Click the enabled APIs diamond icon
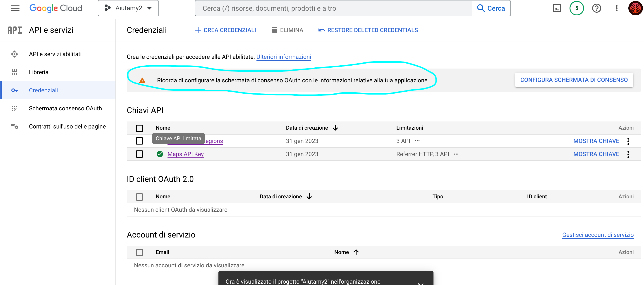Viewport: 644px width, 285px height. [x=14, y=54]
